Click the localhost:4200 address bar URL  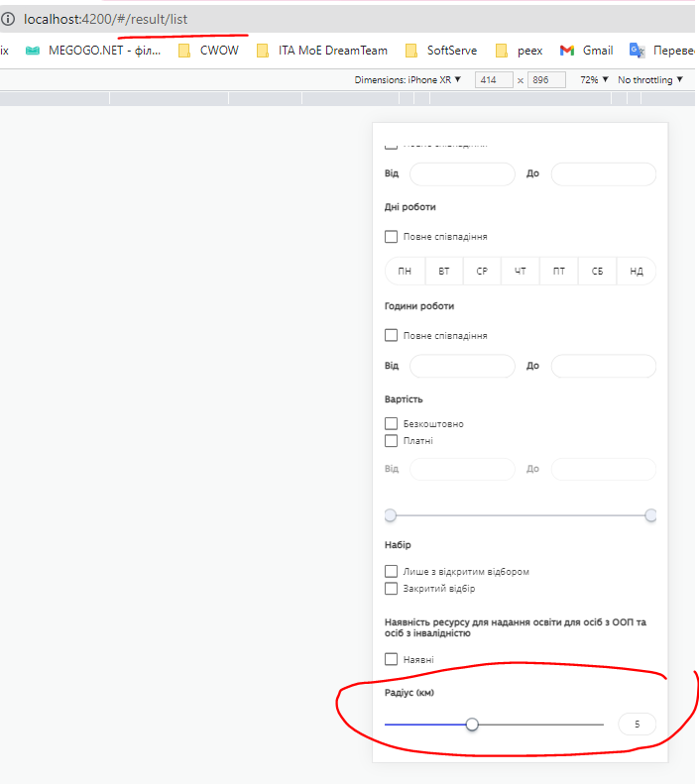tap(105, 19)
